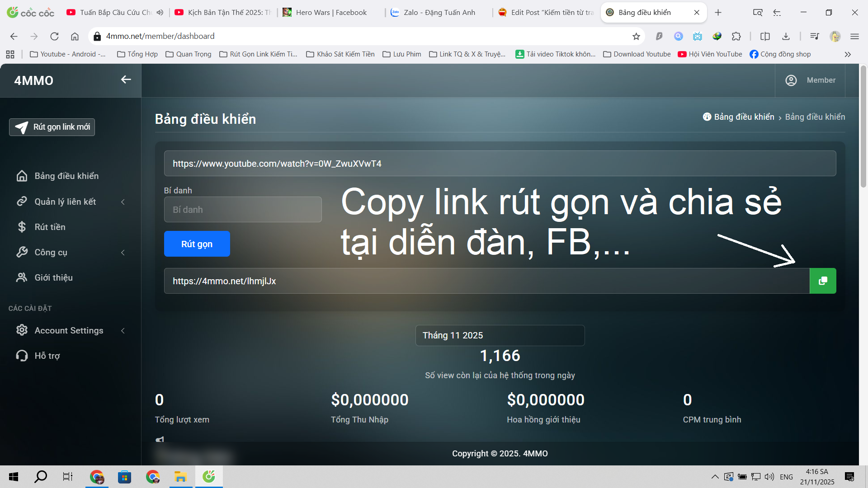Open Hỗ trợ support headset item
This screenshot has width=868, height=488.
[x=47, y=356]
